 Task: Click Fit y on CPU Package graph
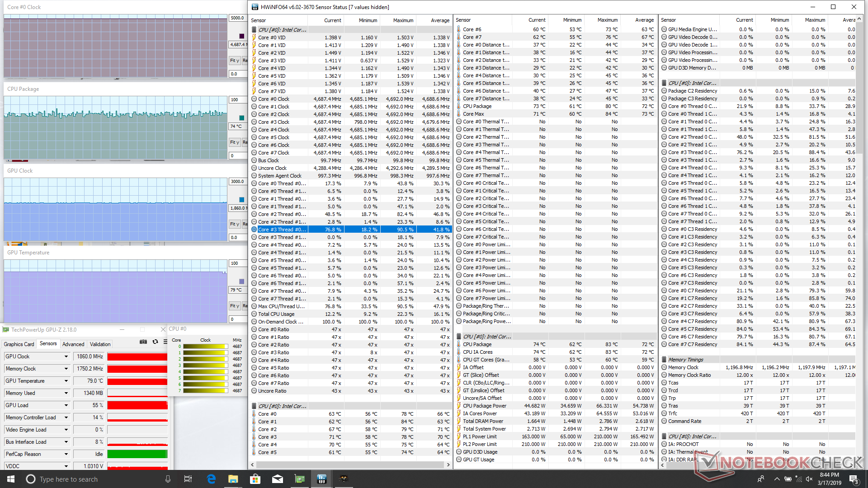(234, 142)
